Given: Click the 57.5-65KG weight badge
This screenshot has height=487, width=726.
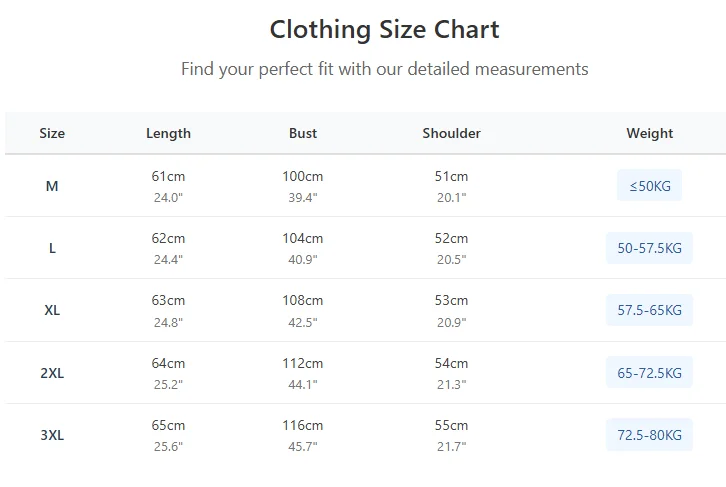Looking at the screenshot, I should (x=649, y=310).
